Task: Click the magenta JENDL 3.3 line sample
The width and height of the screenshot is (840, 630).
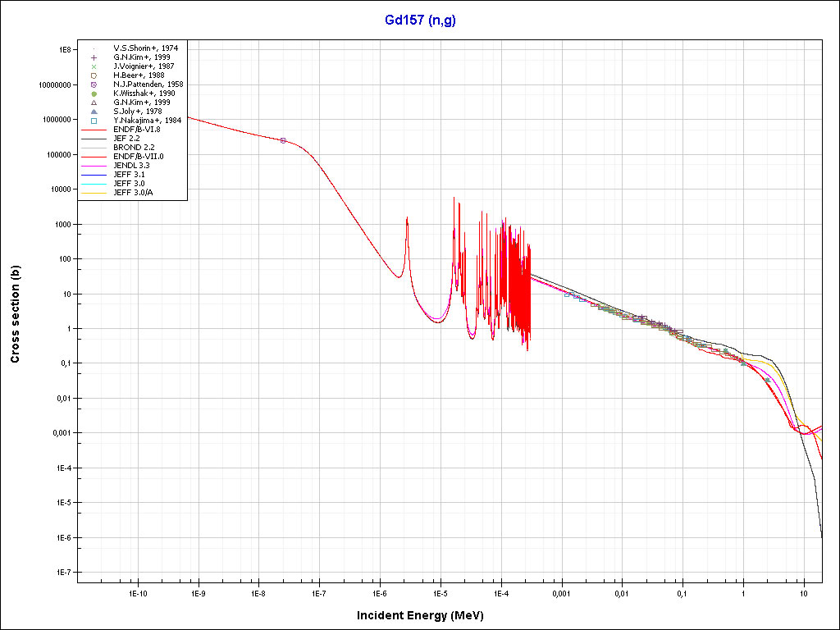Action: (x=94, y=165)
